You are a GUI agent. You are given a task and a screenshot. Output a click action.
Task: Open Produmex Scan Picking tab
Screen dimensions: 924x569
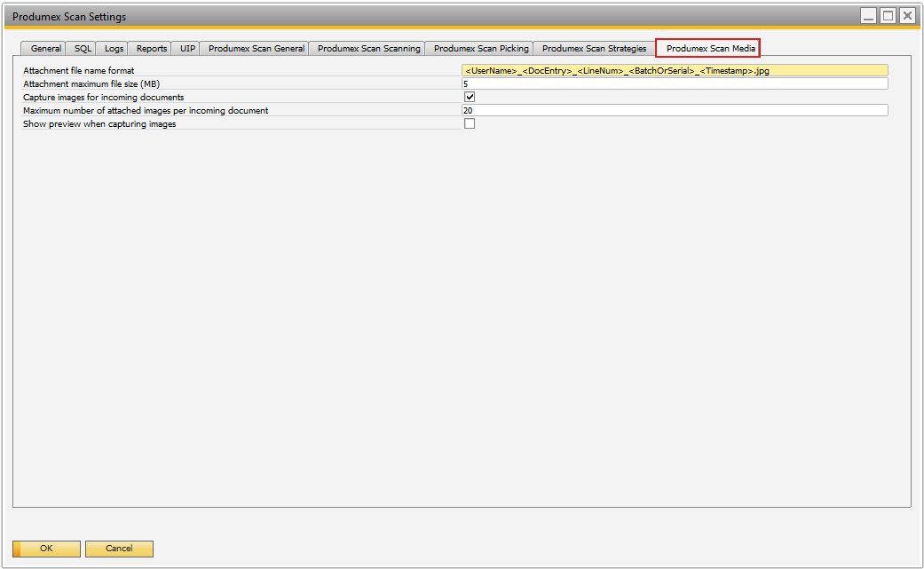pos(480,49)
